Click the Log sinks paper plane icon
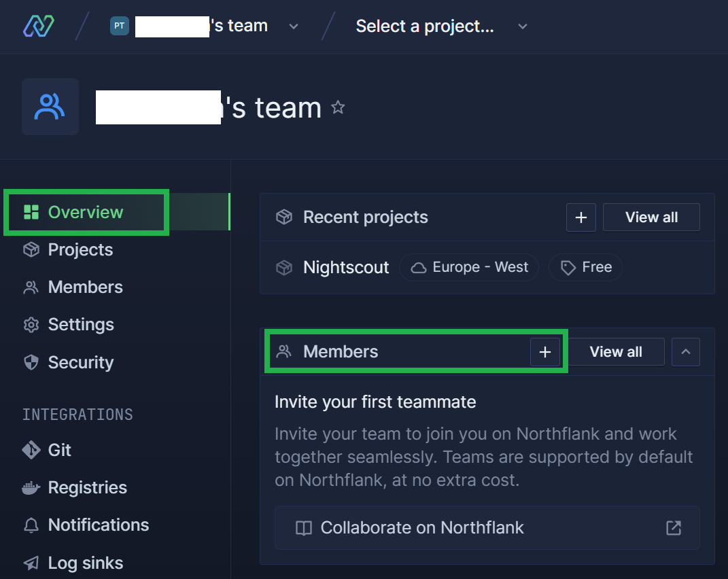This screenshot has width=728, height=579. pos(31,563)
